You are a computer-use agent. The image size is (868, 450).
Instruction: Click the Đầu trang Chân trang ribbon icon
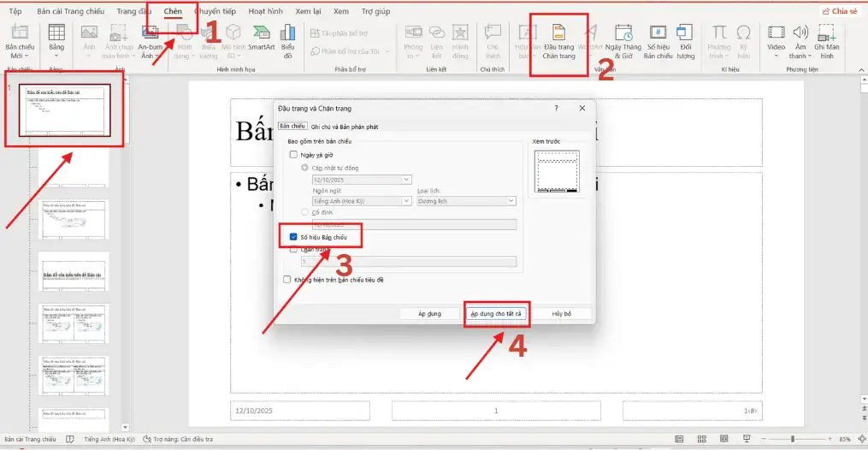point(558,41)
